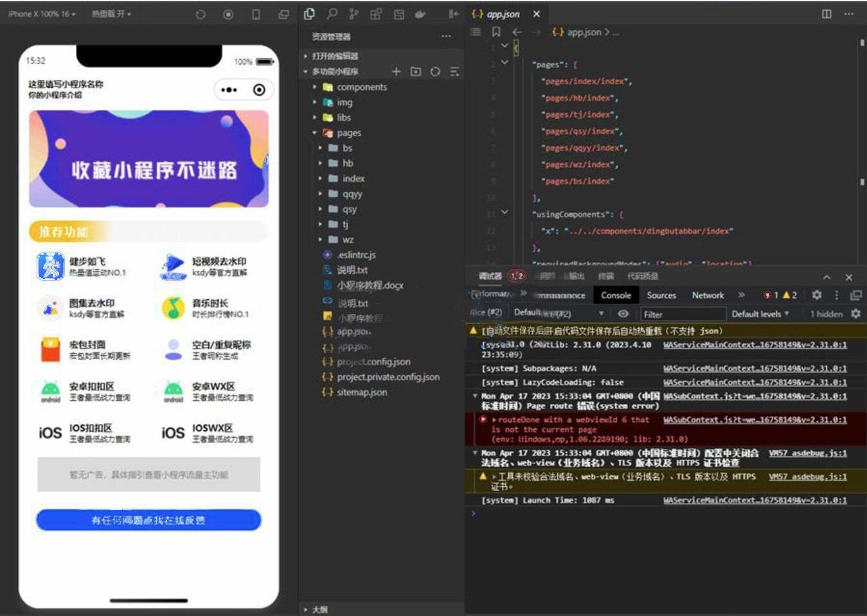Open DevTools settings gear icon
Image resolution: width=867 pixels, height=616 pixels.
(x=816, y=295)
